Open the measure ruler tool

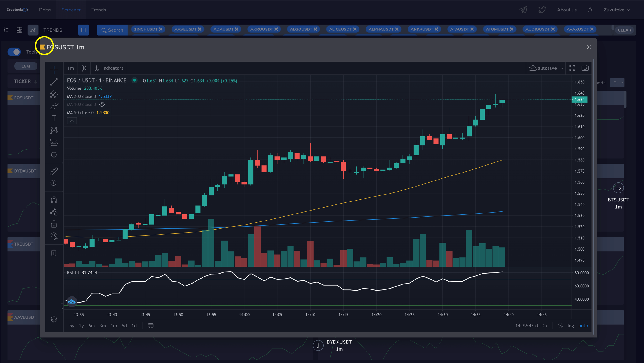54,171
